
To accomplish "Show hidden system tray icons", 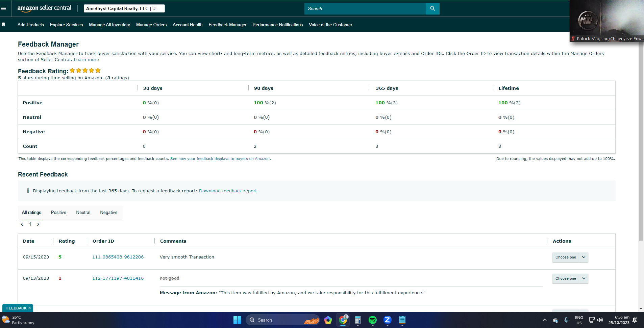I will pyautogui.click(x=544, y=320).
